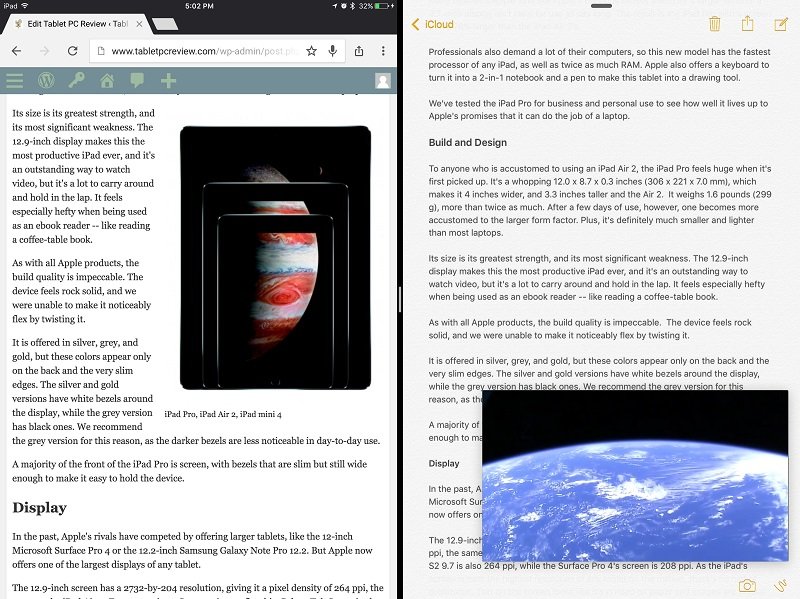
Task: Go back in the Chrome browser
Action: 16,51
